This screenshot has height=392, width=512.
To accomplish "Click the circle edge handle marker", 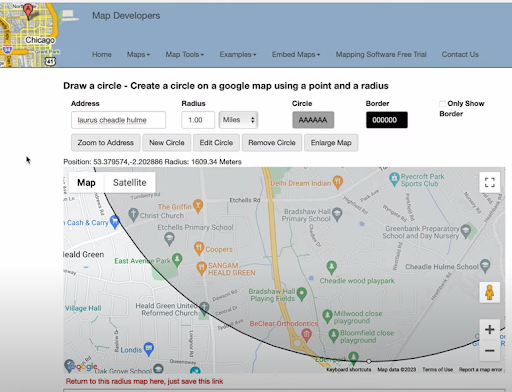I will point(369,361).
